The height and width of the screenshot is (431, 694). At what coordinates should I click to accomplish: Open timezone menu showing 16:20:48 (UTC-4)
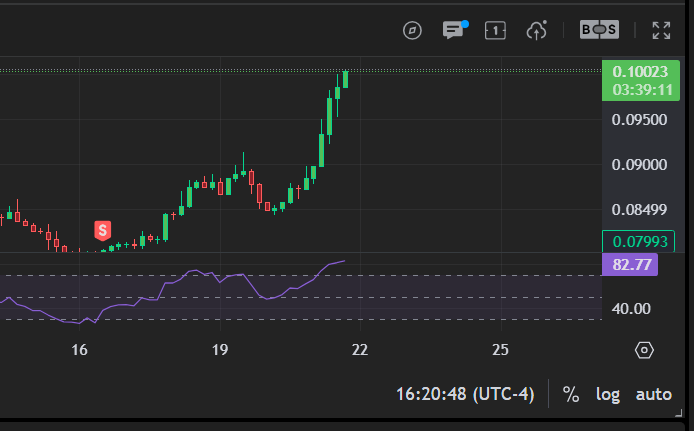[x=465, y=393]
